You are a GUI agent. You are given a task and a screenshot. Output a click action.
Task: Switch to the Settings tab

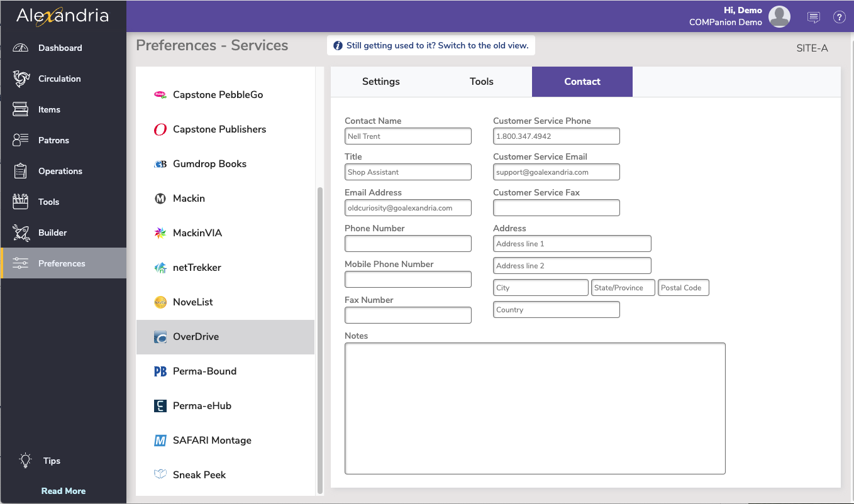coord(380,82)
